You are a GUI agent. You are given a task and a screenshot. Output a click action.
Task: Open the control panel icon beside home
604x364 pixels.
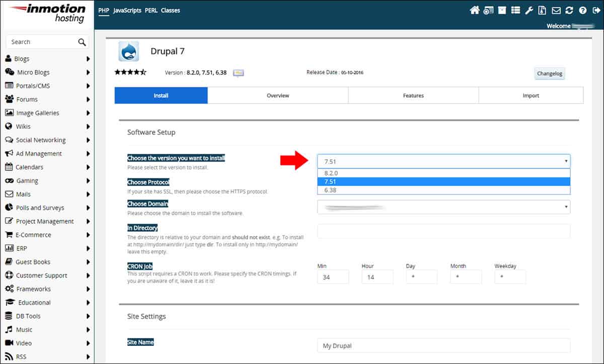[x=488, y=10]
